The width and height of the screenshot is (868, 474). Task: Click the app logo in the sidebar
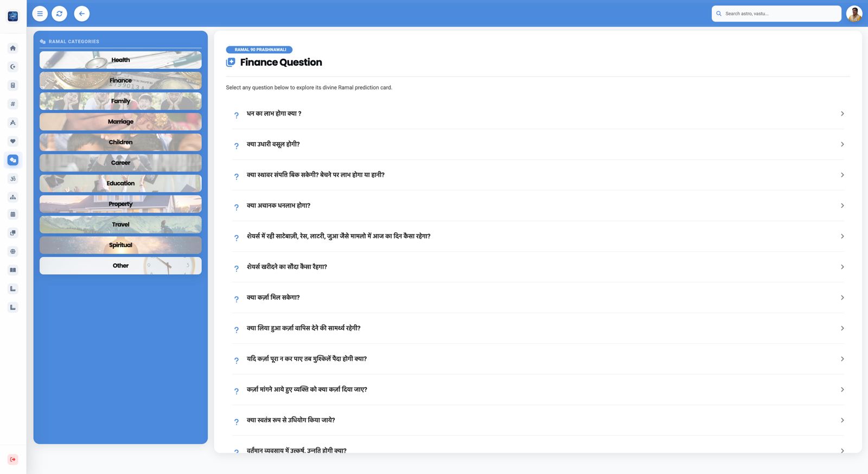tap(13, 16)
